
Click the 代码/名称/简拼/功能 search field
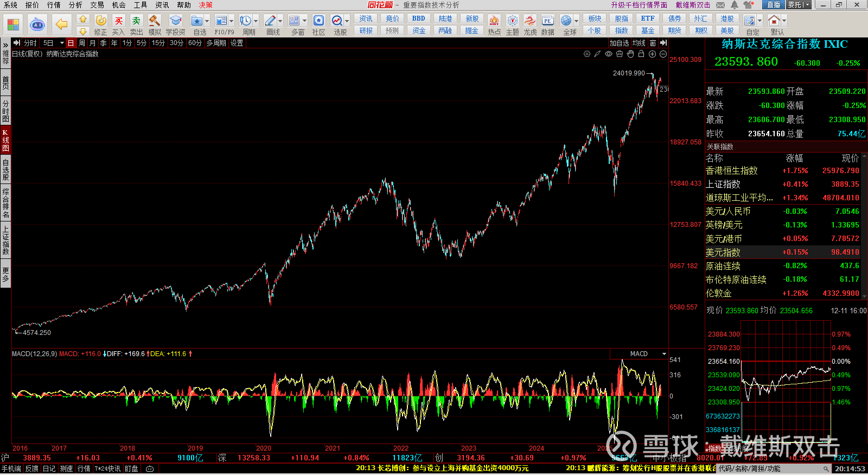[775, 468]
